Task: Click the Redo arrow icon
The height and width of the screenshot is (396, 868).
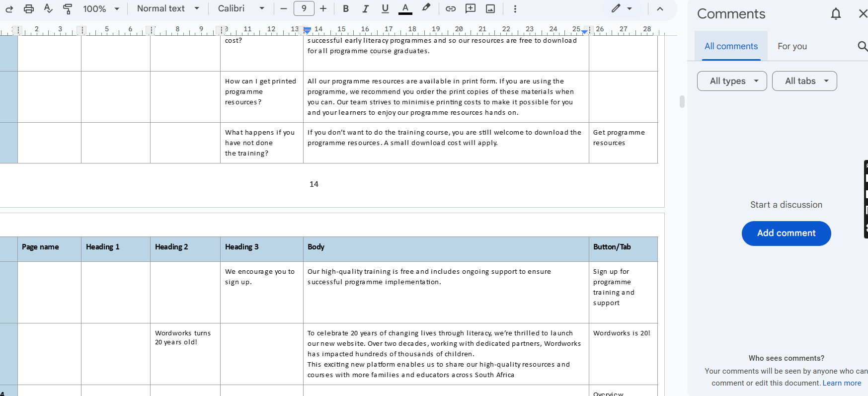Action: click(9, 9)
